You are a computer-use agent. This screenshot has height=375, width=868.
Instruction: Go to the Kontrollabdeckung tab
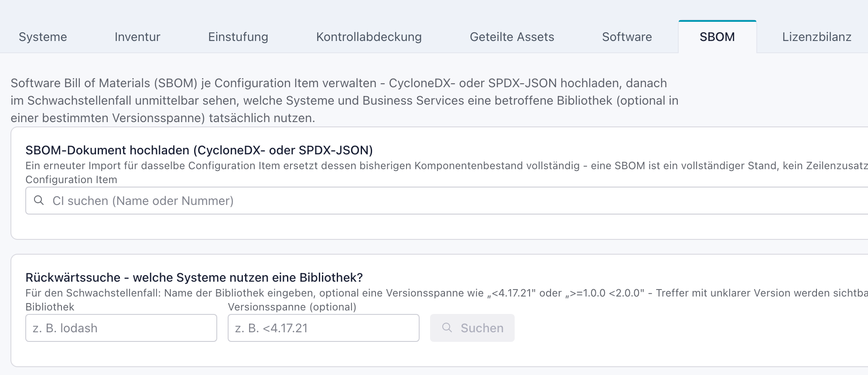pos(369,37)
